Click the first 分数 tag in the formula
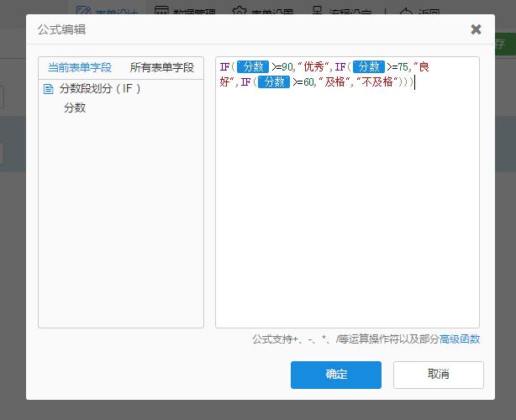This screenshot has width=516, height=420. pos(253,66)
